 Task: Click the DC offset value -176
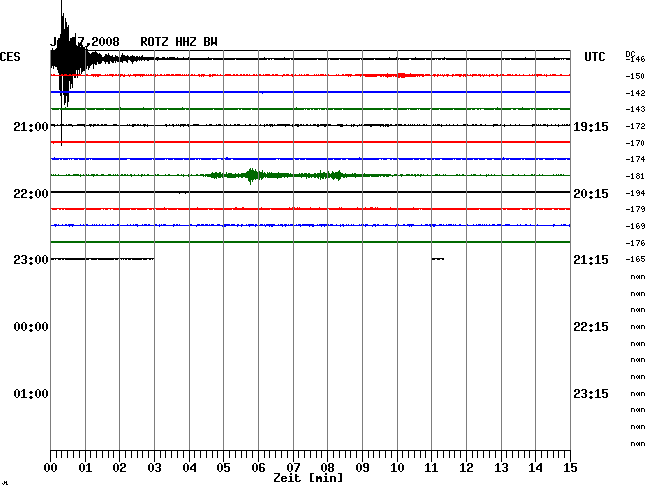[x=635, y=243]
